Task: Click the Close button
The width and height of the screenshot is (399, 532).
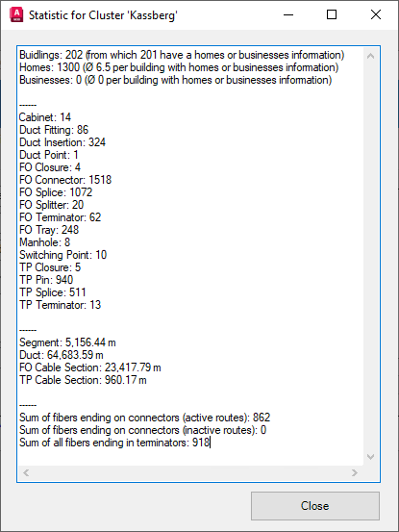Action: click(x=315, y=506)
